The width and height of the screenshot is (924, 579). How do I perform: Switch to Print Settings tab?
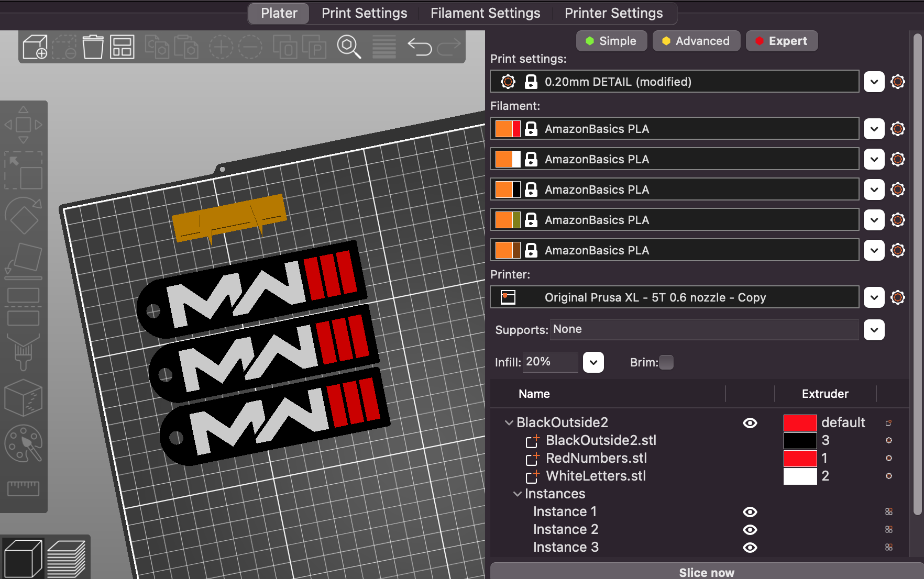point(364,13)
